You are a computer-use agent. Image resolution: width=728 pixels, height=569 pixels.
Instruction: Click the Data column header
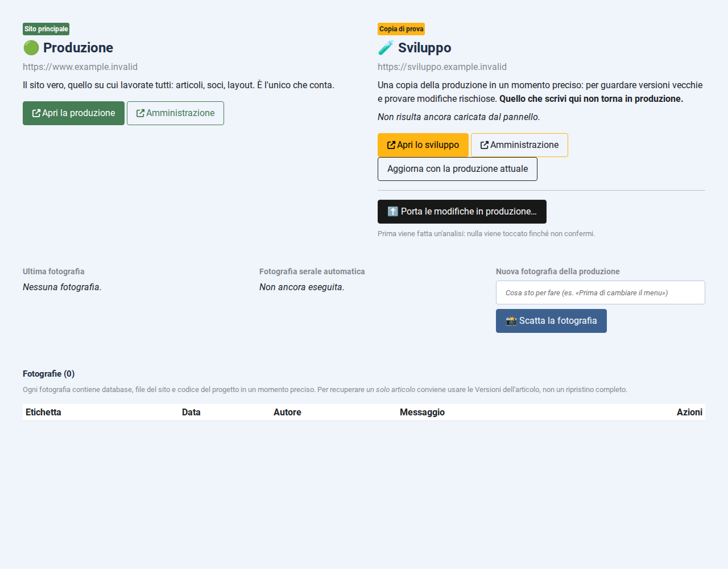pos(191,412)
